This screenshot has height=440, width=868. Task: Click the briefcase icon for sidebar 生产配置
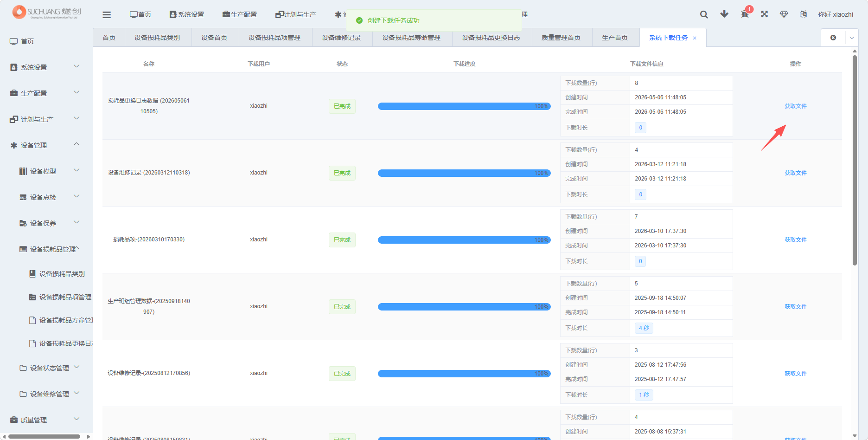14,93
